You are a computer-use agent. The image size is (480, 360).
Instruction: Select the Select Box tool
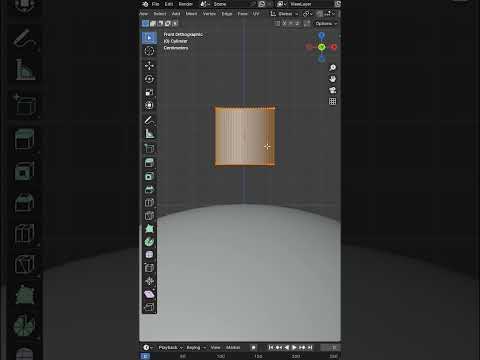tap(149, 38)
